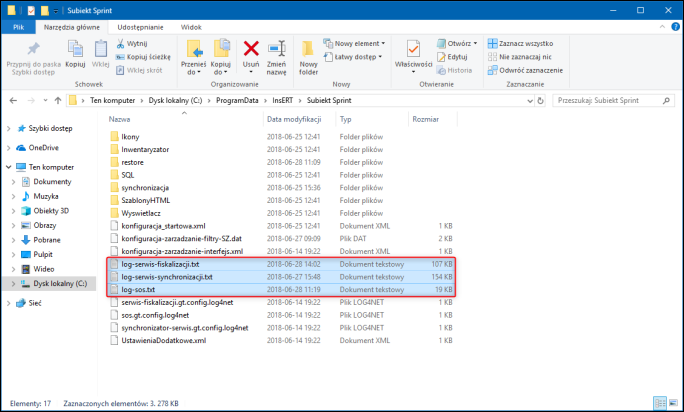Select the synchronizacja folder

coord(145,188)
